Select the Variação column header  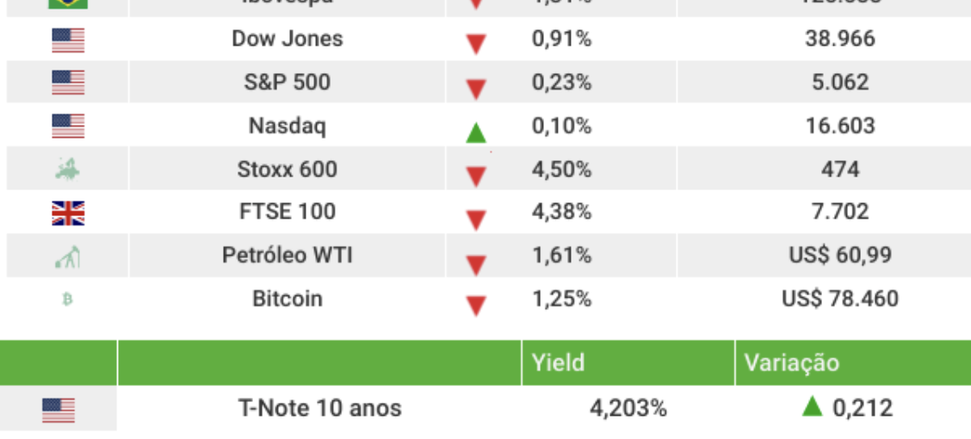pyautogui.click(x=791, y=363)
